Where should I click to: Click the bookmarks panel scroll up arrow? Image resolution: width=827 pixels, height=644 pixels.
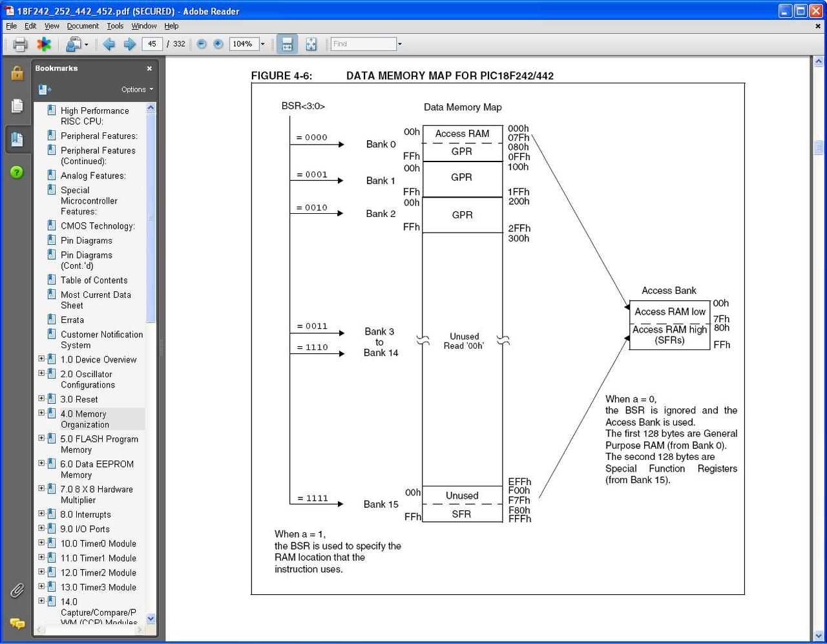coord(151,108)
